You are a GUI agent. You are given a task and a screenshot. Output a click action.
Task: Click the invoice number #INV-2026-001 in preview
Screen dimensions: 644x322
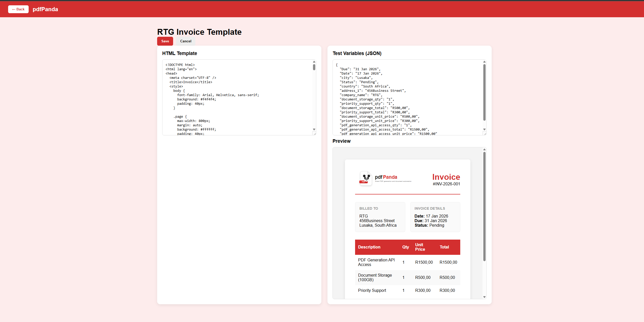(446, 184)
